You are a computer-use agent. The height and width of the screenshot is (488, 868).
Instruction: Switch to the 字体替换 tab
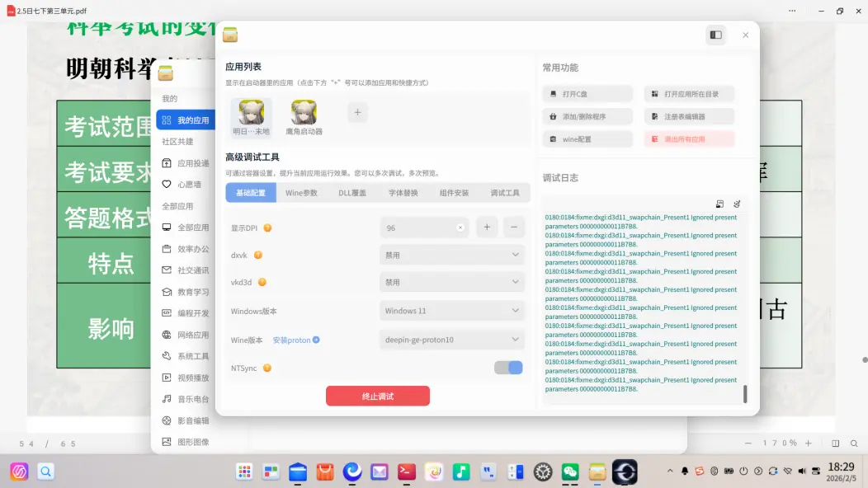[x=403, y=193]
